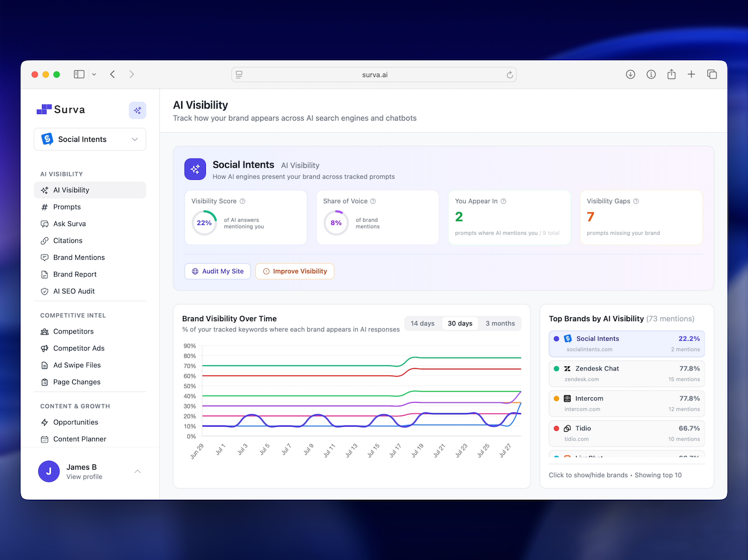The image size is (748, 560).
Task: Click the green dot next to Zendesk Chat
Action: (556, 369)
